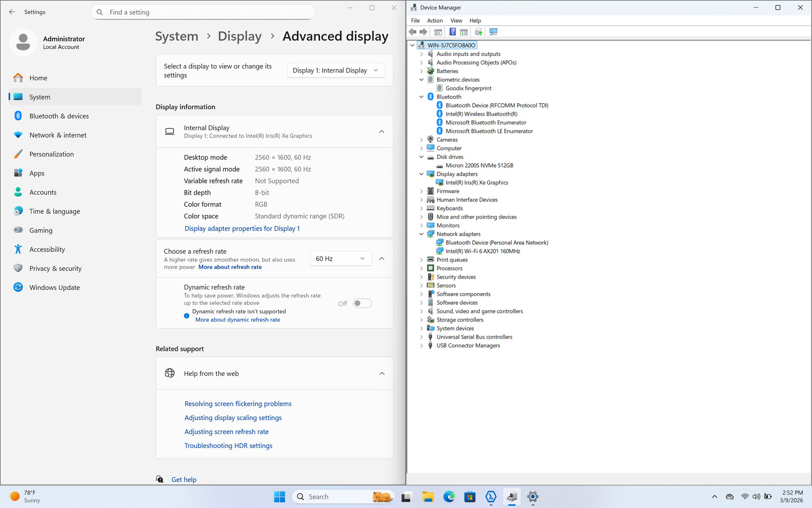Open the 60 Hz refresh rate dropdown
Image resolution: width=812 pixels, height=508 pixels.
click(x=341, y=259)
